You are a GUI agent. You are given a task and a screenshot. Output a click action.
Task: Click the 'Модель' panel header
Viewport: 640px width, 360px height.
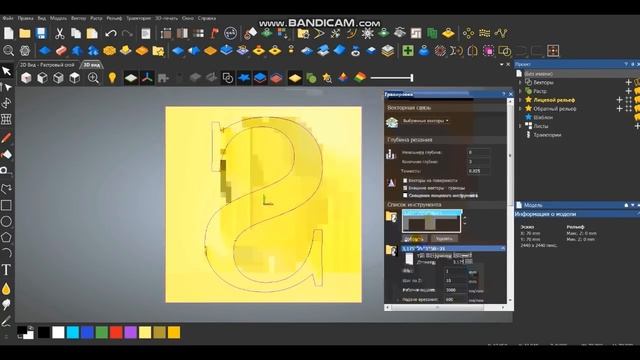[576, 205]
